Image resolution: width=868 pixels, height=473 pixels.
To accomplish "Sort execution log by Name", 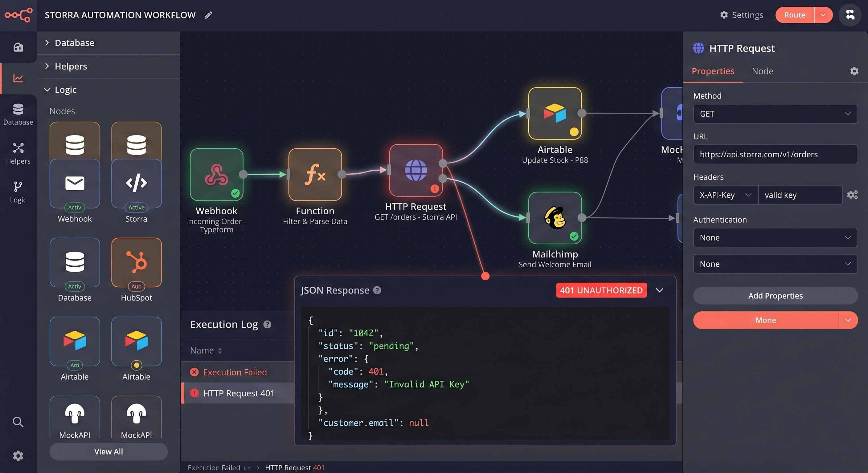I will pyautogui.click(x=206, y=350).
